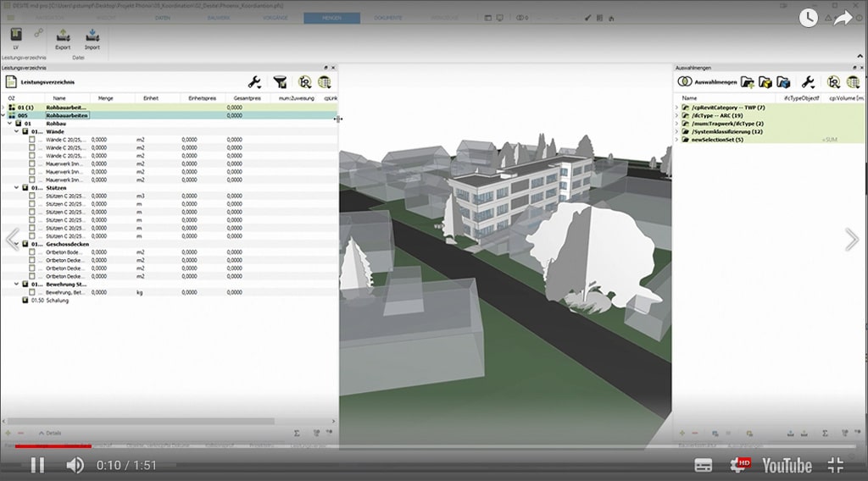This screenshot has height=481, width=868.
Task: Click the yellow cube folder icon in Auswahlmengen
Action: click(x=765, y=82)
